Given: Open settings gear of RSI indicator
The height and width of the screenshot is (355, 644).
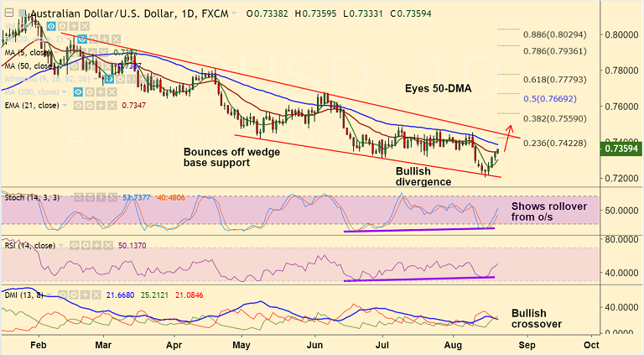Looking at the screenshot, I should click(x=86, y=246).
